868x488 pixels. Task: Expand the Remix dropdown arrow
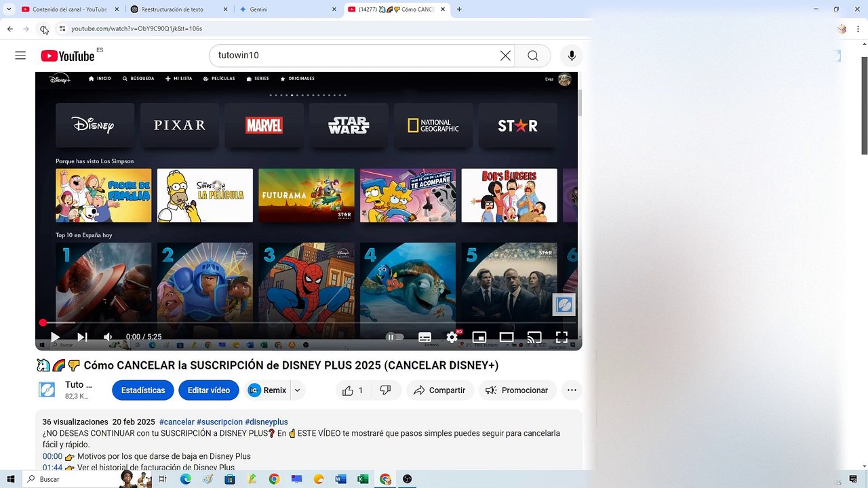(x=297, y=390)
